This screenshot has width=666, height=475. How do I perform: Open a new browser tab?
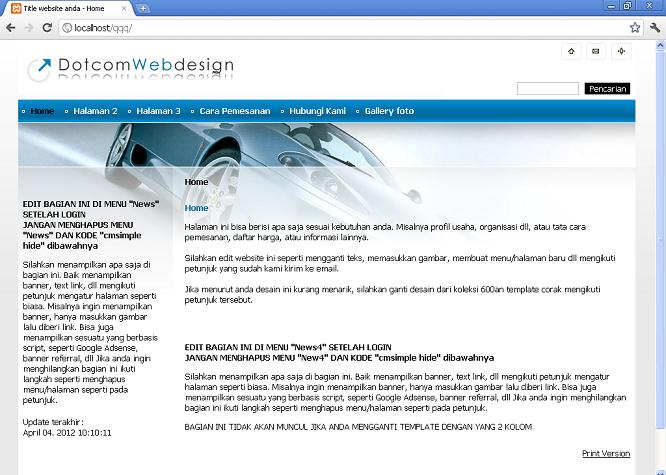(x=143, y=8)
